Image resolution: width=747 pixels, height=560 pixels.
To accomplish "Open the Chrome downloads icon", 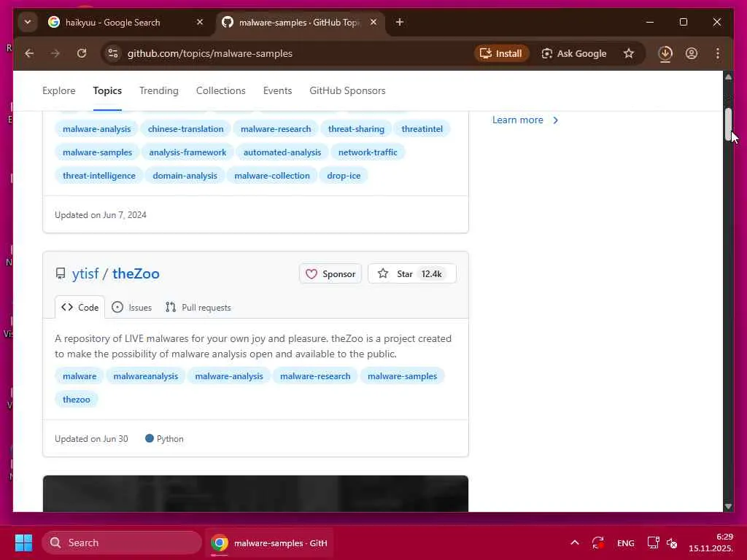I will coord(665,53).
